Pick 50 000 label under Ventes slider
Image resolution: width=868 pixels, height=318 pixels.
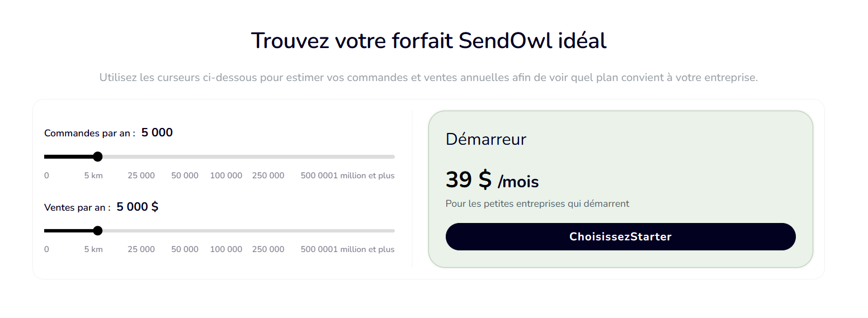tap(185, 249)
